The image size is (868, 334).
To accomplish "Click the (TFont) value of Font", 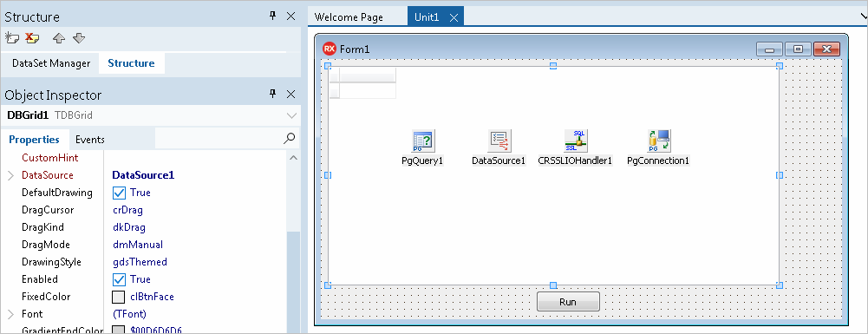I will pos(129,314).
